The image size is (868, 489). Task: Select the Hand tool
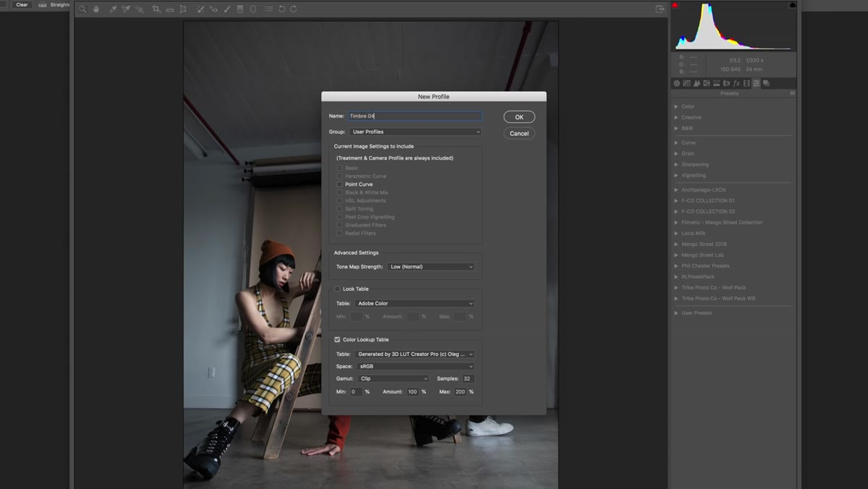point(95,9)
